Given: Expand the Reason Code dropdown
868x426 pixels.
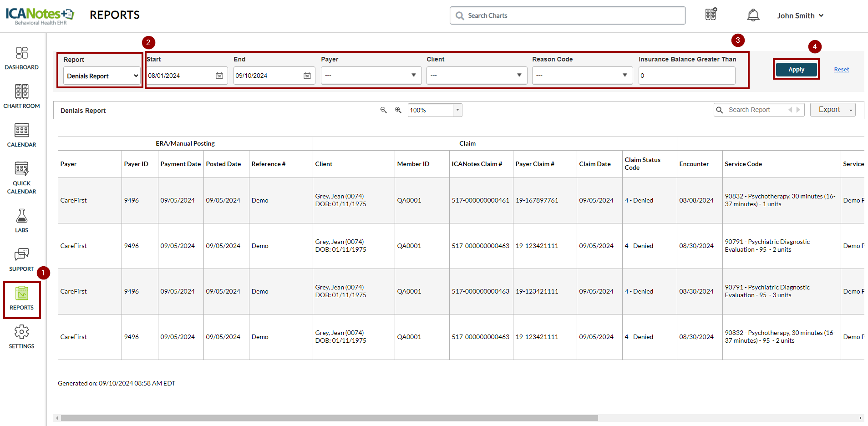Looking at the screenshot, I should pyautogui.click(x=582, y=76).
